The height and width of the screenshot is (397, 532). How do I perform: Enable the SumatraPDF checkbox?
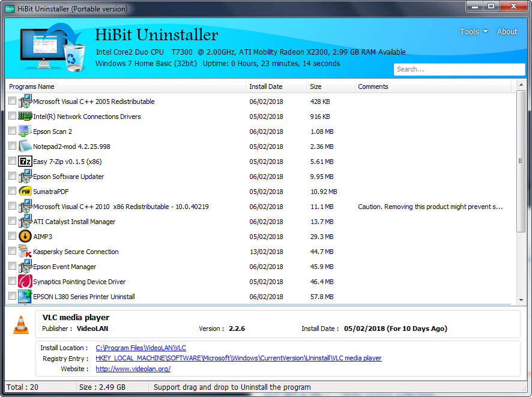(x=12, y=191)
